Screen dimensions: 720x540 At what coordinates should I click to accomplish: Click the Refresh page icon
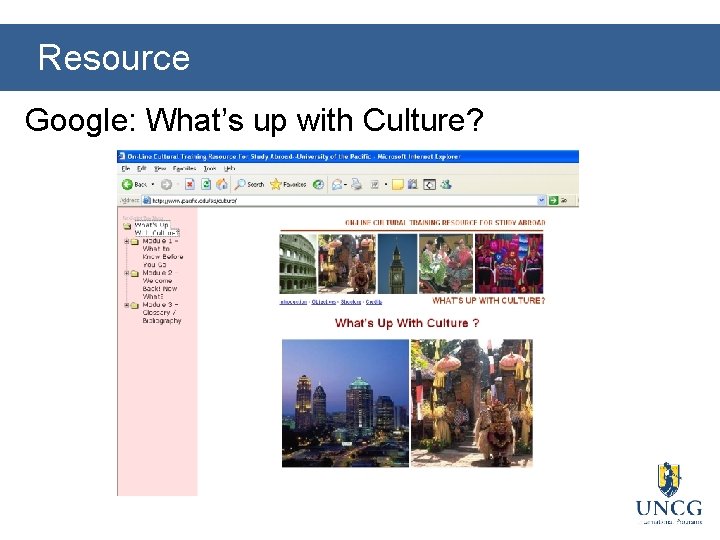pos(206,185)
